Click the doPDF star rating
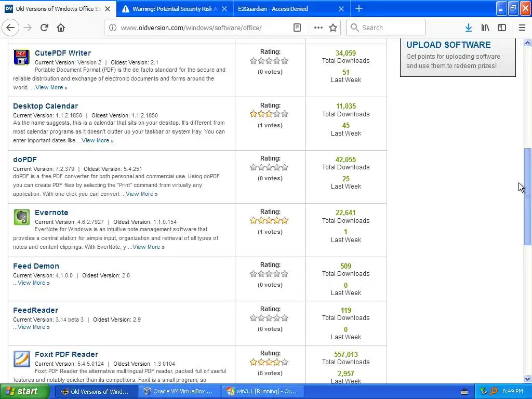Image resolution: width=532 pixels, height=399 pixels. [x=269, y=167]
